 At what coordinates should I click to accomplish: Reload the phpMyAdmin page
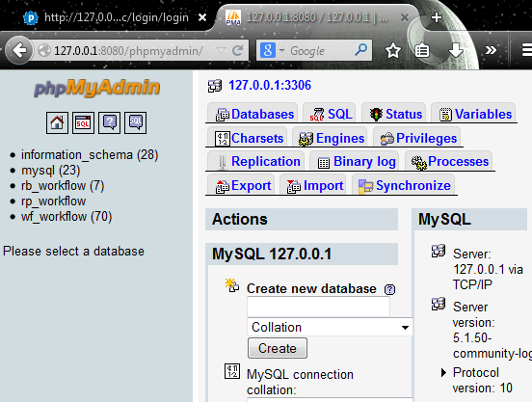click(237, 50)
